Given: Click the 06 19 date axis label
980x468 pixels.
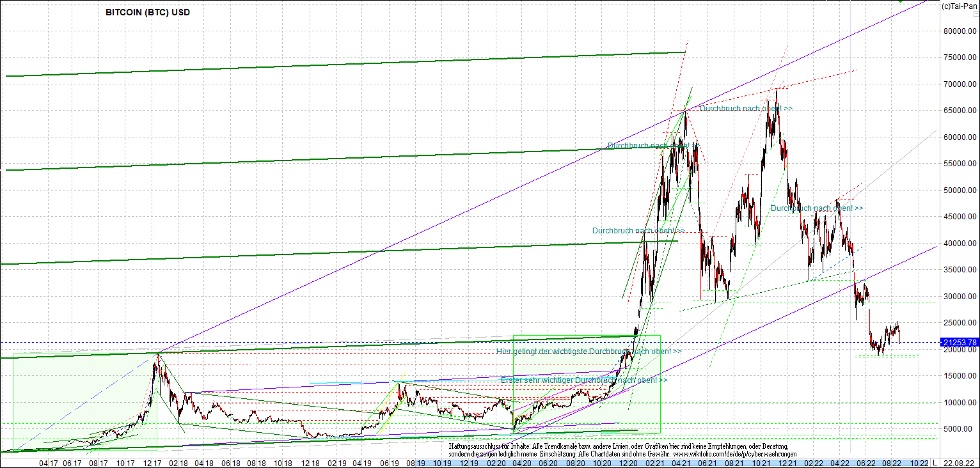Looking at the screenshot, I should click(x=389, y=463).
